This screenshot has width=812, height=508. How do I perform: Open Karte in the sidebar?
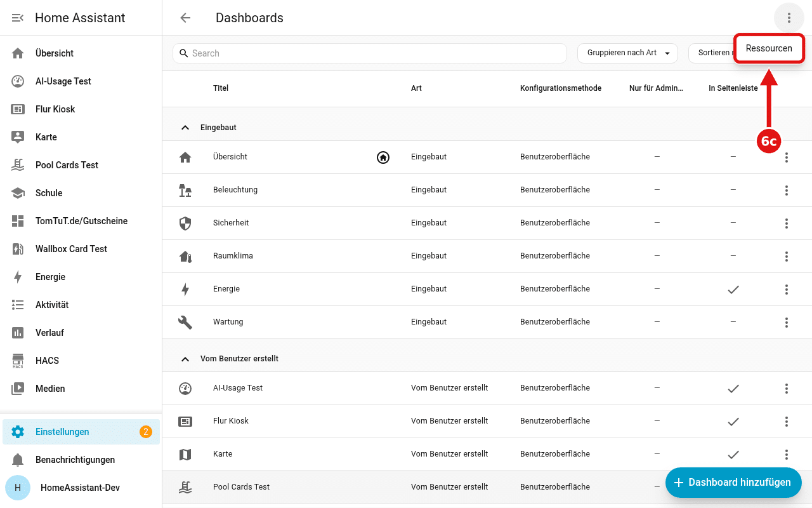[x=81, y=137]
